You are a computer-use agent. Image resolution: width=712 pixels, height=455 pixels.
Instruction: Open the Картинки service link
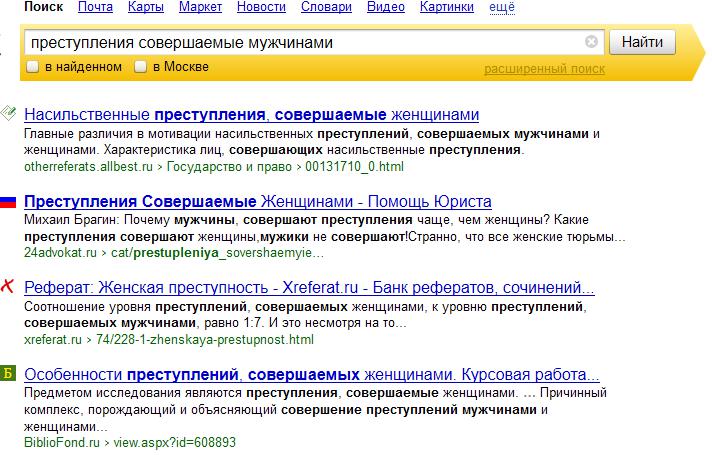pyautogui.click(x=447, y=7)
